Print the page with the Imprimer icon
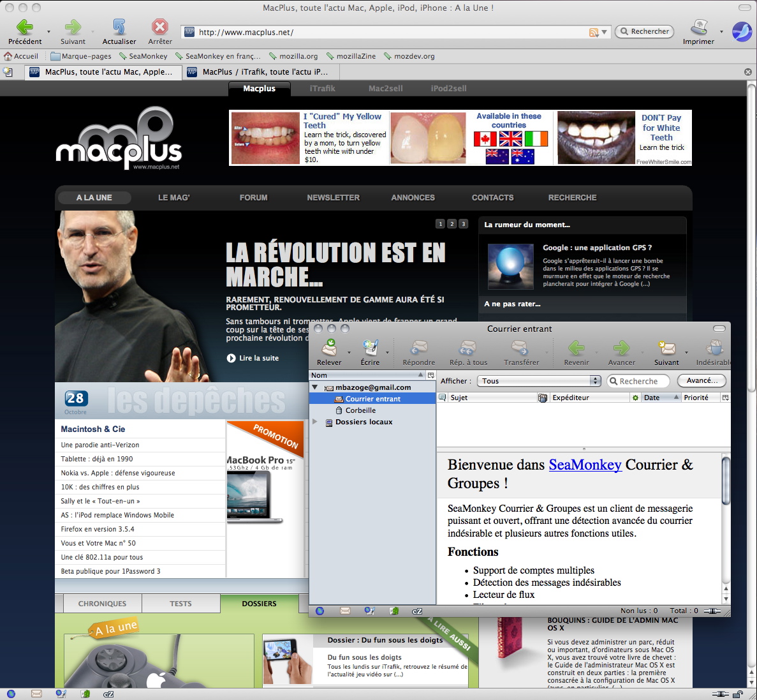Screen dimensions: 757x700 pyautogui.click(x=698, y=27)
